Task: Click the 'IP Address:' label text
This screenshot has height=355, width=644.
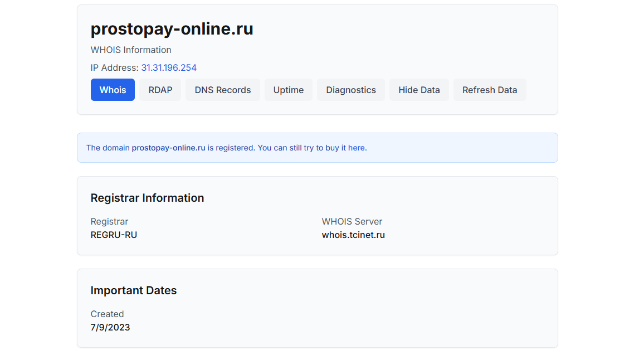Action: point(114,68)
